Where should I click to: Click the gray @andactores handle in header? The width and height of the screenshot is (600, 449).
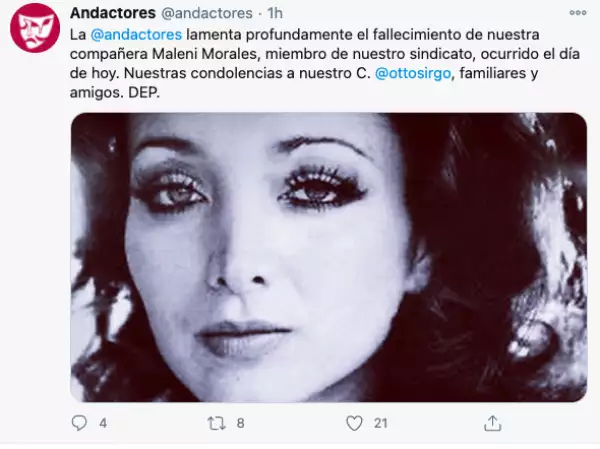207,13
